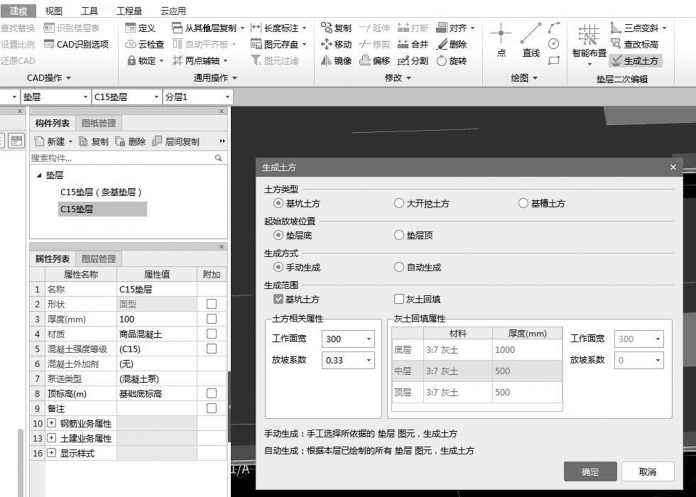Select the 智能布置 smart layout tool
This screenshot has height=497, width=696.
click(589, 40)
